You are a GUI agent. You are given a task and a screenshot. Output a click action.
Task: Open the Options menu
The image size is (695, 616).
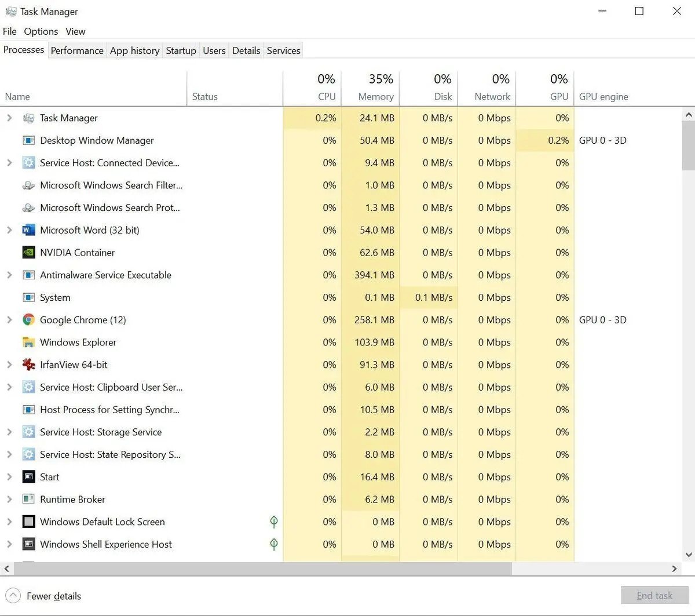click(41, 31)
